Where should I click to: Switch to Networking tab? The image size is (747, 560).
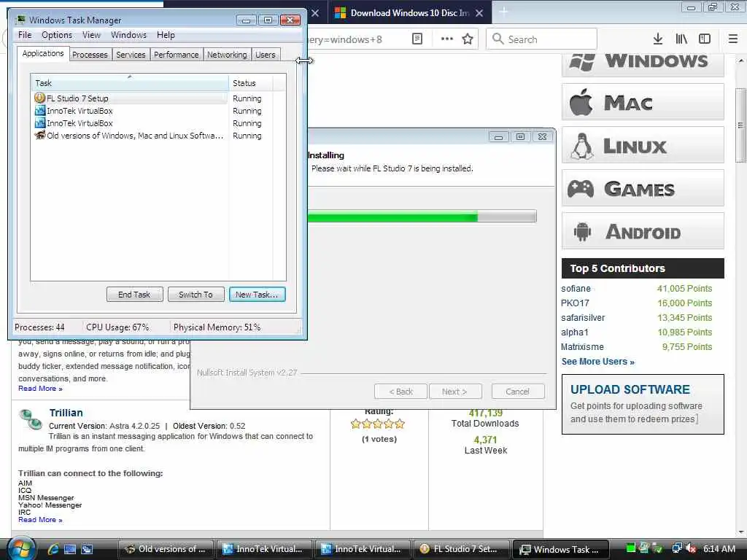tap(227, 55)
